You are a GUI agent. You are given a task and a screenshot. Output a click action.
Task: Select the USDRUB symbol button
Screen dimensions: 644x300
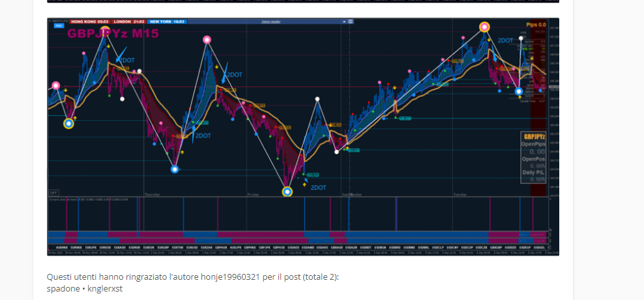click(x=134, y=247)
